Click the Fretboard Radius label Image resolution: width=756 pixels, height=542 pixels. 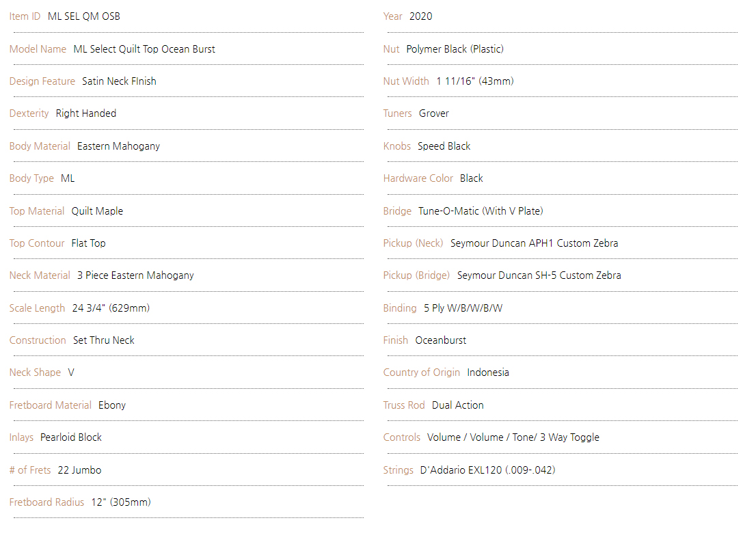tap(46, 502)
